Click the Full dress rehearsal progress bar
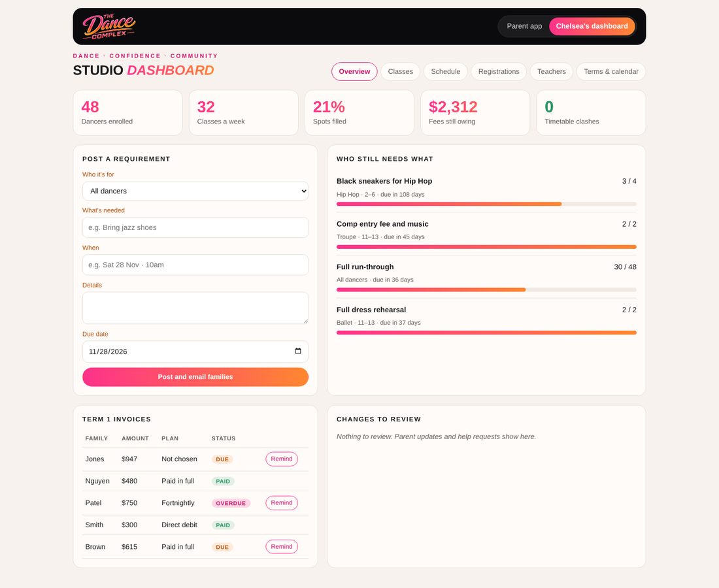719x588 pixels. (486, 333)
